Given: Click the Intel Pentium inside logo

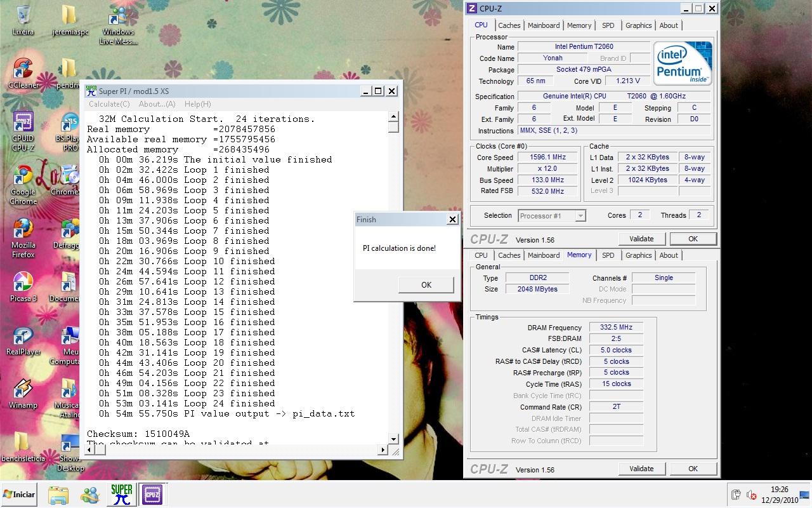Looking at the screenshot, I should coord(683,63).
